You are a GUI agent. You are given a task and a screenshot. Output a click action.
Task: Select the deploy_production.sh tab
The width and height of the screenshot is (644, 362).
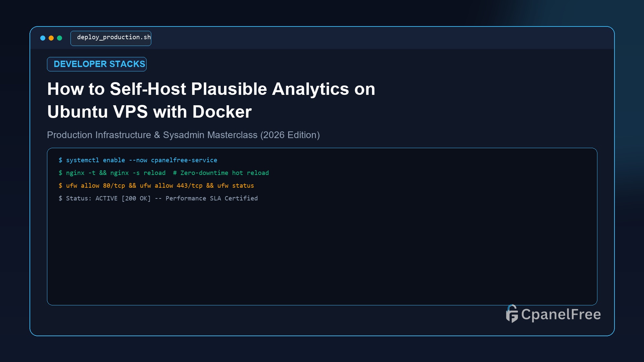coord(111,38)
